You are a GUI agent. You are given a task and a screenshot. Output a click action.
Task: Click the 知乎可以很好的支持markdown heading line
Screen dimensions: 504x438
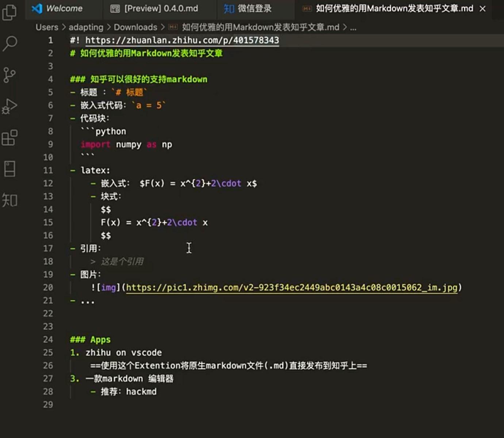pyautogui.click(x=139, y=79)
